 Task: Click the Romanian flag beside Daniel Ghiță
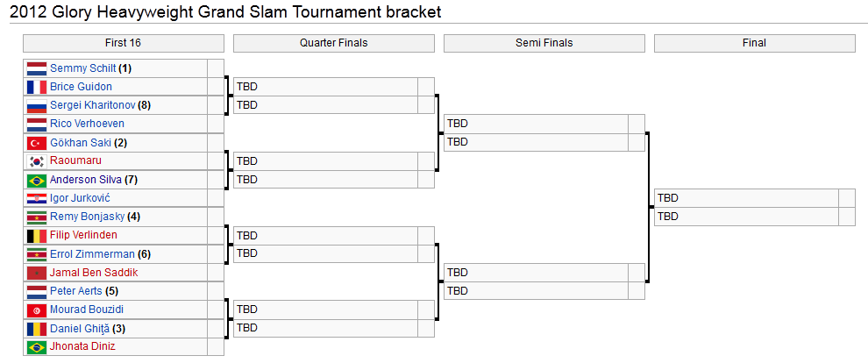click(36, 328)
